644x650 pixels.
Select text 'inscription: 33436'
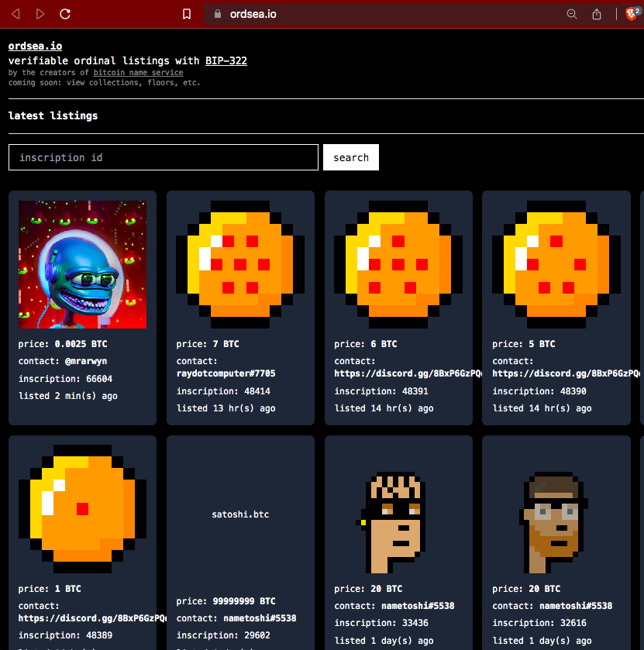point(381,623)
